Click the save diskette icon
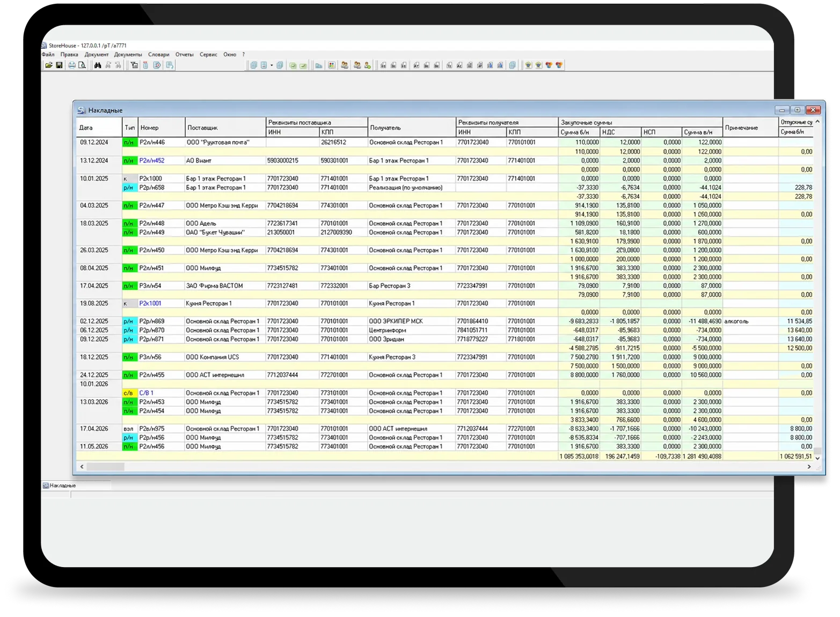The image size is (840, 617). (x=59, y=65)
